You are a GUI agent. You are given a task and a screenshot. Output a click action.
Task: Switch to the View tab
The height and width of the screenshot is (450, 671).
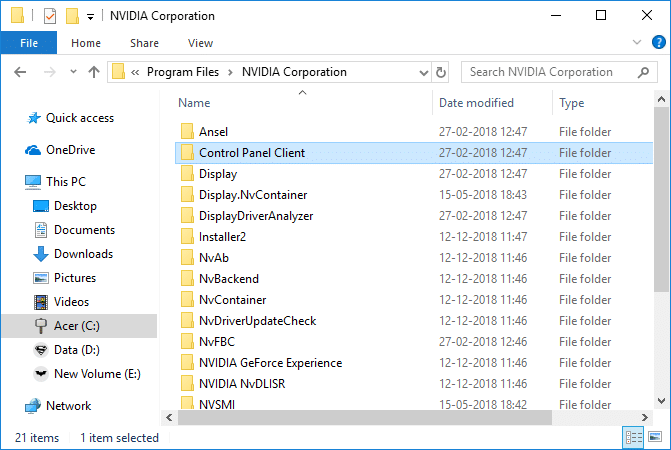200,43
